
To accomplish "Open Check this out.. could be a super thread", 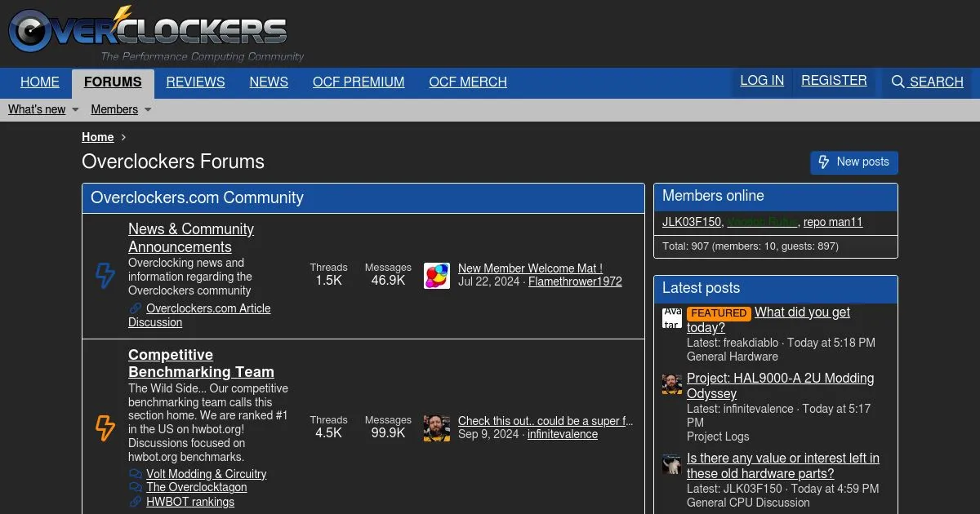I will point(546,421).
